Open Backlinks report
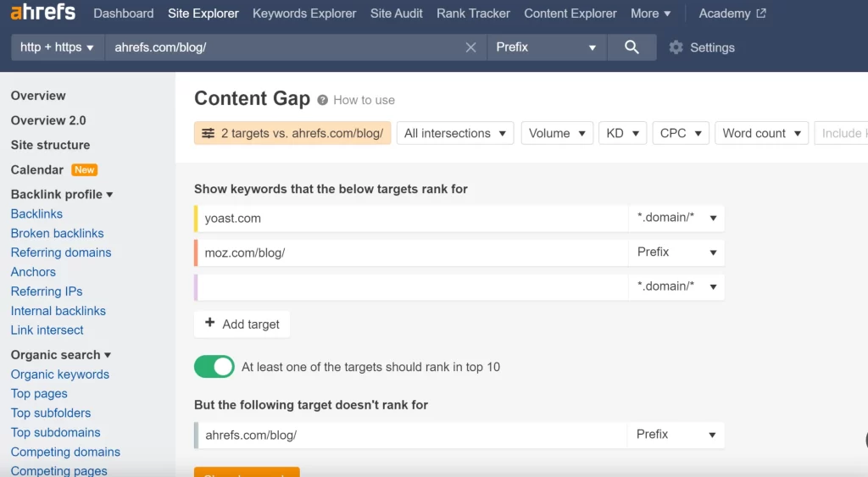Viewport: 868px width, 477px height. [36, 214]
